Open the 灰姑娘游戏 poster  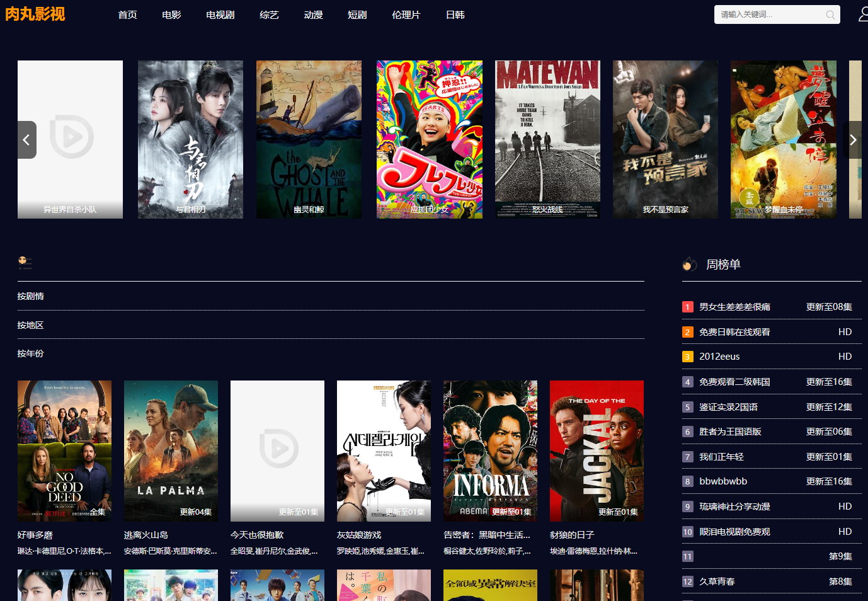click(x=384, y=450)
